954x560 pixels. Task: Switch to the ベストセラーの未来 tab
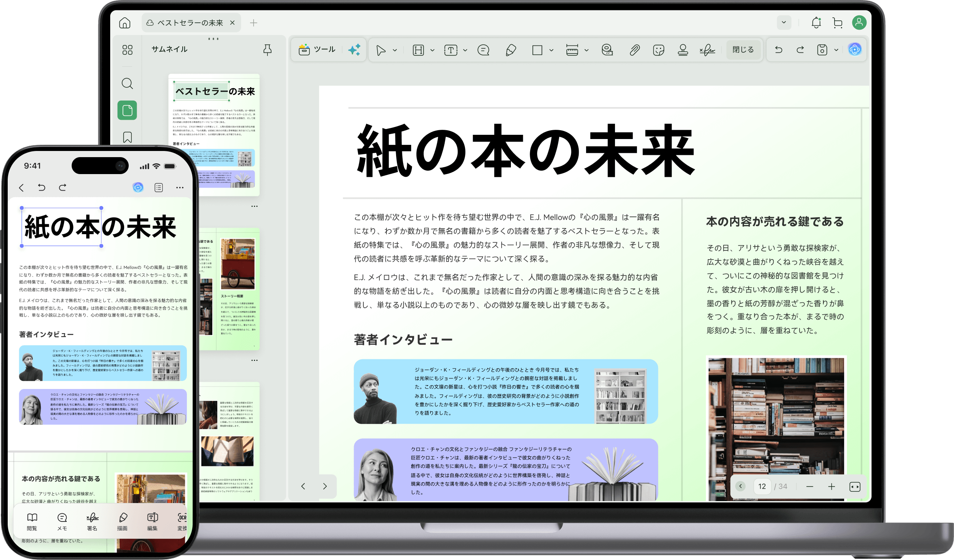coord(190,23)
